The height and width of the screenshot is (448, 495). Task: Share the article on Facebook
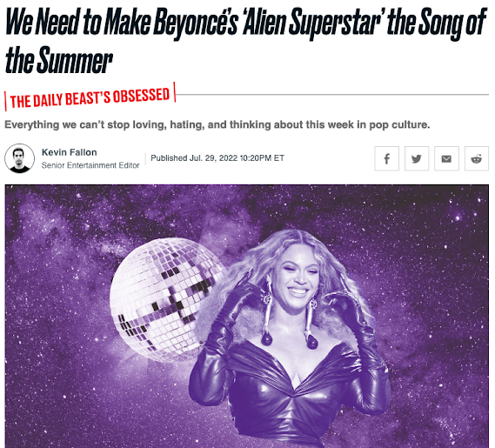pos(386,158)
